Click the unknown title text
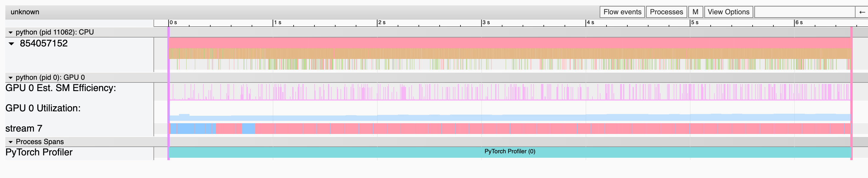This screenshot has height=178, width=868. click(25, 12)
